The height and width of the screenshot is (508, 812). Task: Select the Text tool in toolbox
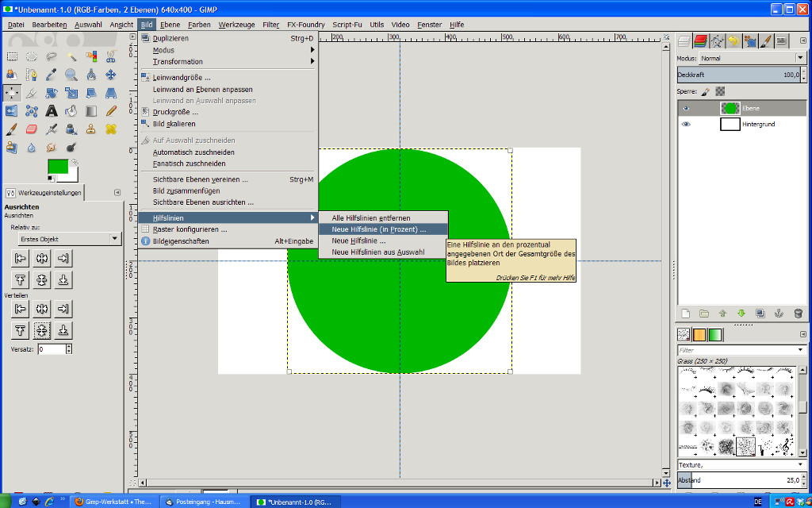point(52,111)
